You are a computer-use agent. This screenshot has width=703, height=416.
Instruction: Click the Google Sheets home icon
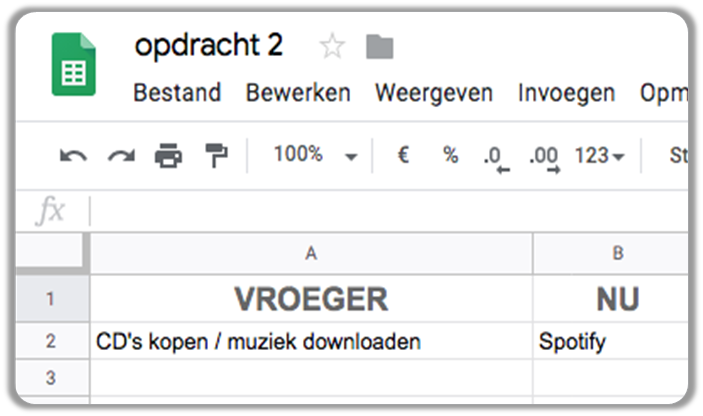point(73,65)
